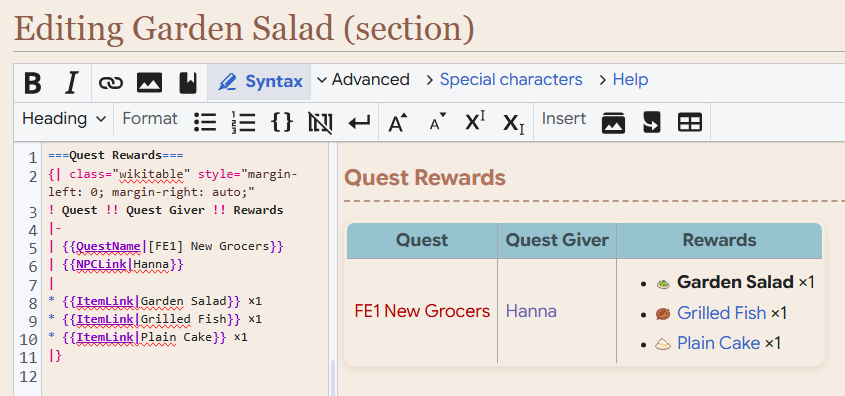Insert a reference with the bookmark icon
845x396 pixels.
[x=188, y=82]
